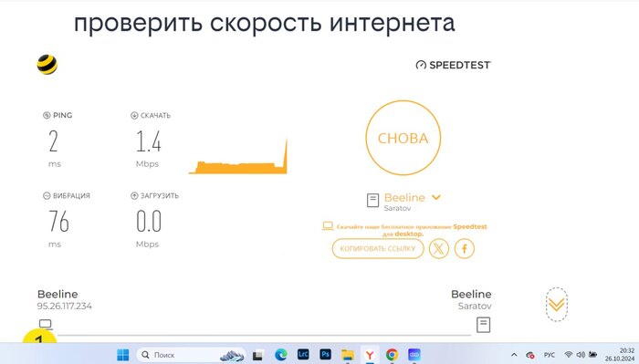This screenshot has width=639, height=364.
Task: Launch Lightroom Classic from taskbar
Action: (x=303, y=354)
